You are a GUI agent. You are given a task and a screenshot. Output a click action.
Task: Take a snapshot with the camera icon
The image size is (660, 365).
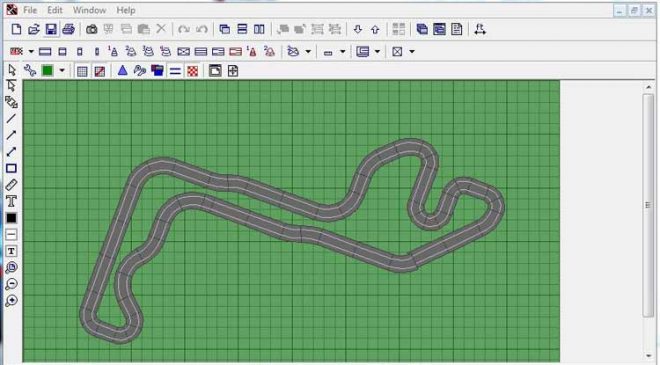(91, 29)
